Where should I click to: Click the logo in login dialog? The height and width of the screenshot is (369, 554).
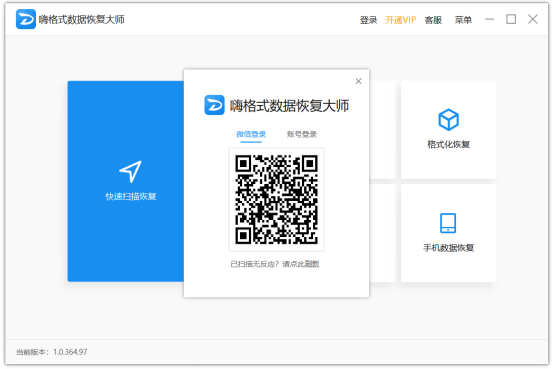point(214,105)
